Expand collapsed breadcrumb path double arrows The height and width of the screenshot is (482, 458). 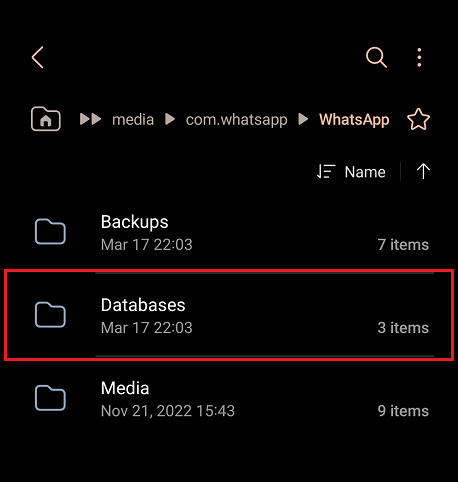tap(90, 119)
